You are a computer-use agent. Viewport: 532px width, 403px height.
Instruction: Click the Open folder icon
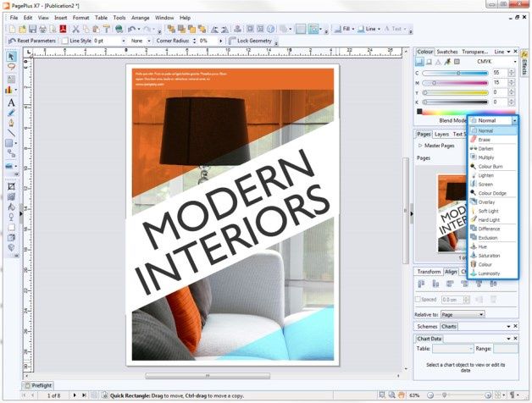click(22, 29)
